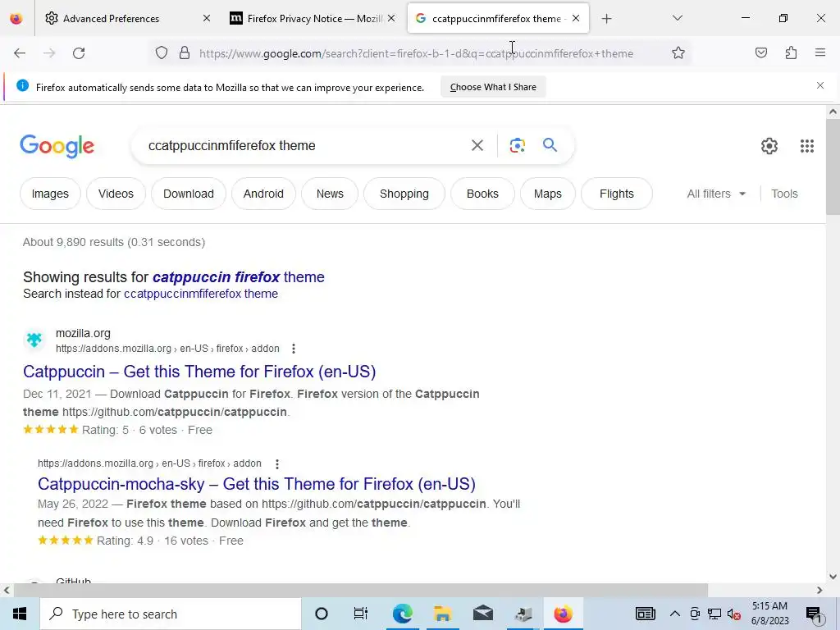
Task: Open Google quick settings gear
Action: click(769, 146)
